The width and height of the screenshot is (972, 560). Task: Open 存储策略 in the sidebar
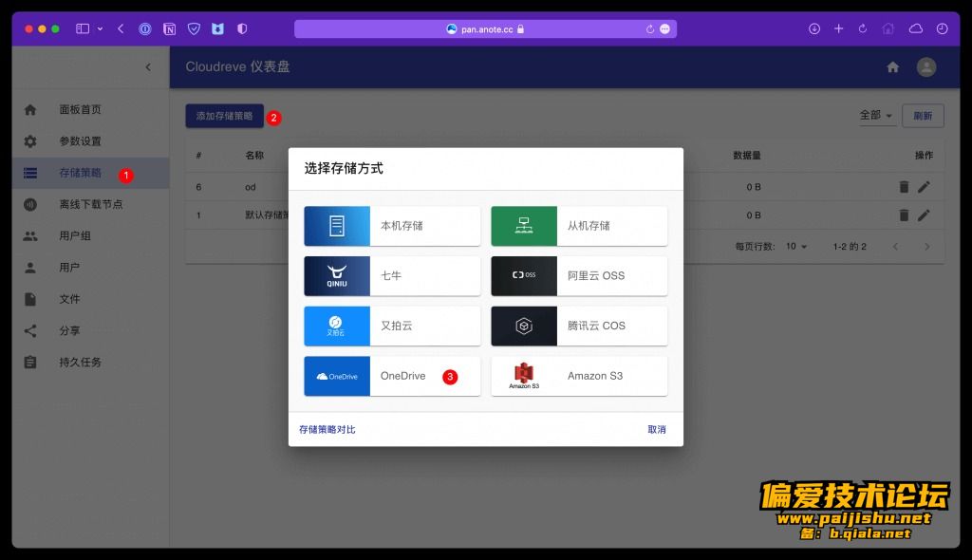(x=90, y=173)
